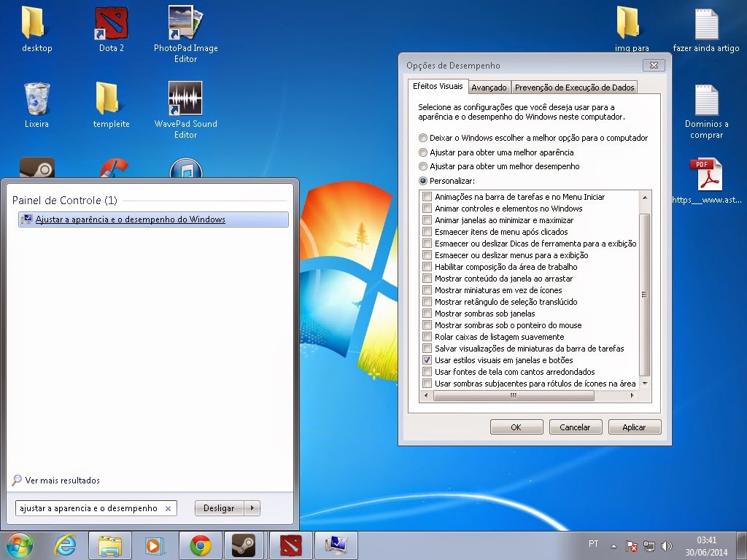747x560 pixels.
Task: Open the volume speaker tray icon
Action: (666, 546)
